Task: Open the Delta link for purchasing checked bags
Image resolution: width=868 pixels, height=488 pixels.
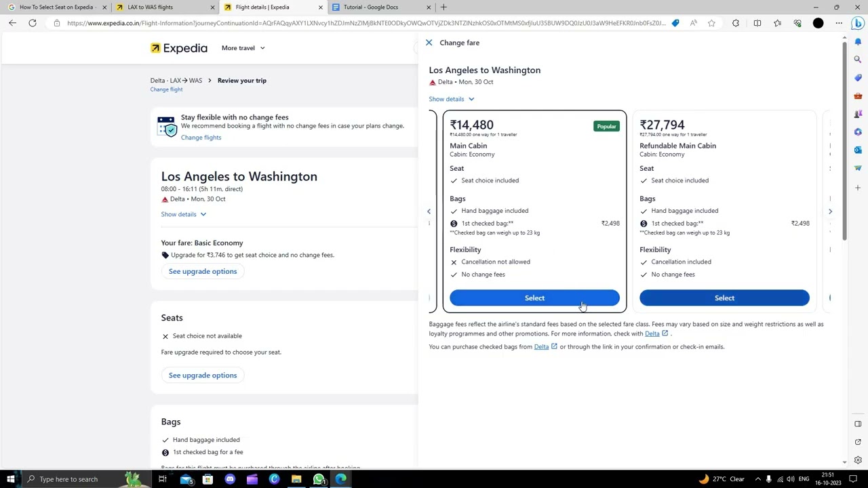Action: [x=545, y=347]
